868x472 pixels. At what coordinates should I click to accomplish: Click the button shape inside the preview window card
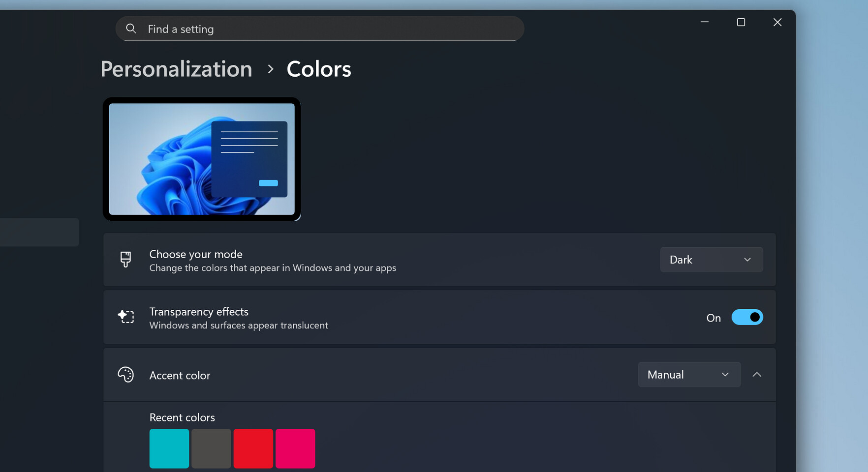(x=268, y=182)
